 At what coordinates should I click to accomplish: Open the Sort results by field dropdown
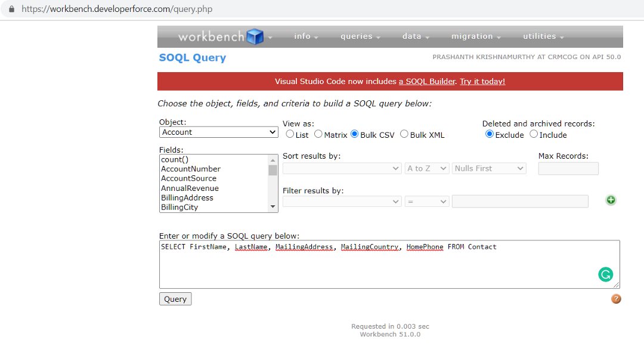pyautogui.click(x=342, y=168)
